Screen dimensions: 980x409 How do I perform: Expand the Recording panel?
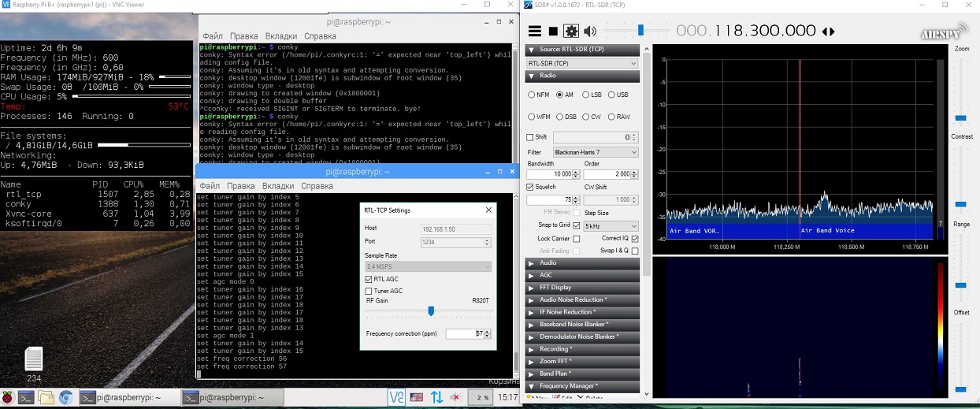(x=582, y=349)
